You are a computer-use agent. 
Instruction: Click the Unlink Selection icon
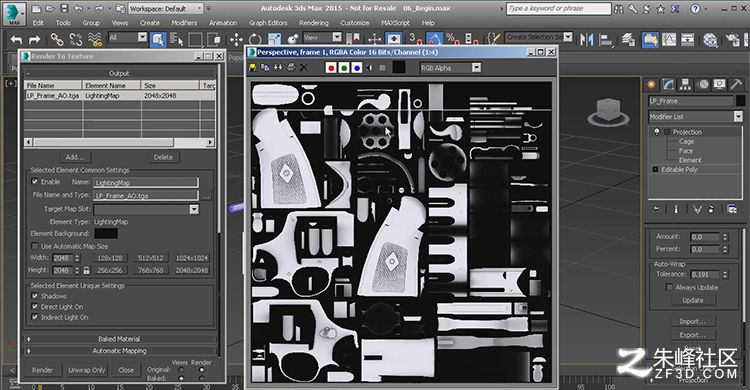coord(76,39)
